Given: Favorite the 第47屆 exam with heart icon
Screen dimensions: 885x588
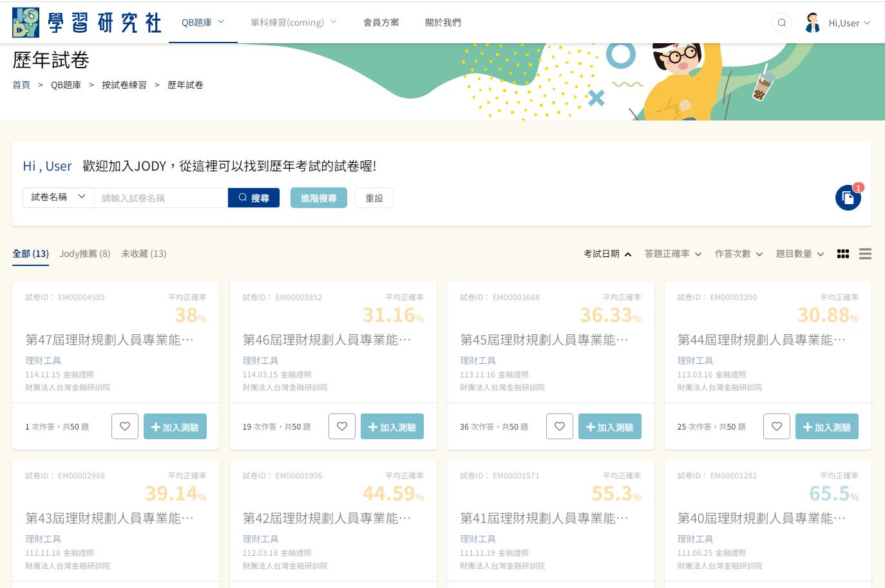Looking at the screenshot, I should [125, 426].
